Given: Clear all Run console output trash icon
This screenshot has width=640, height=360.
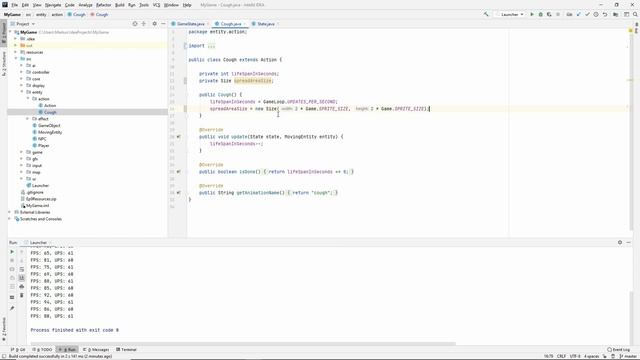Looking at the screenshot, I should pyautogui.click(x=22, y=295).
